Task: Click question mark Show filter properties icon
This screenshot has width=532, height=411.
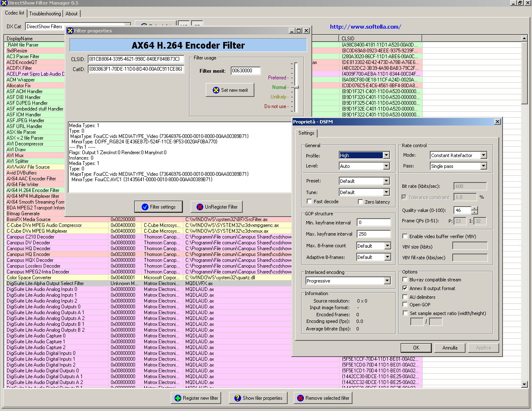Action: 238,398
